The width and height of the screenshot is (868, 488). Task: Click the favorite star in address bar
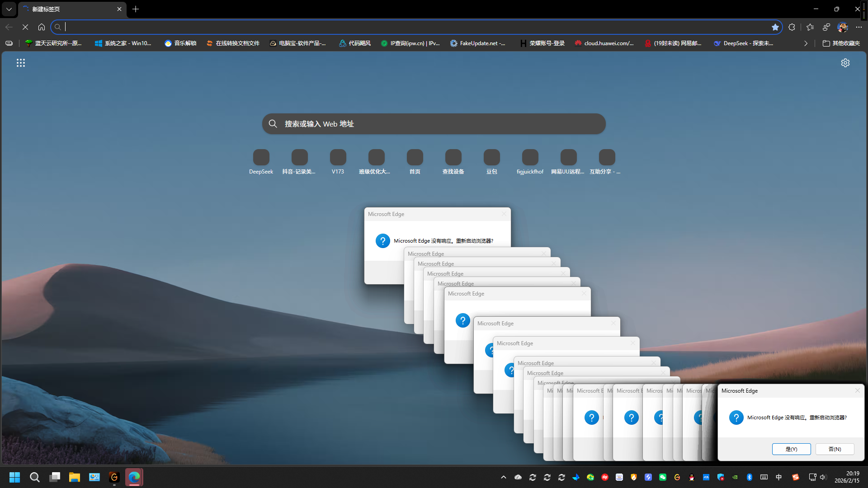tap(775, 27)
